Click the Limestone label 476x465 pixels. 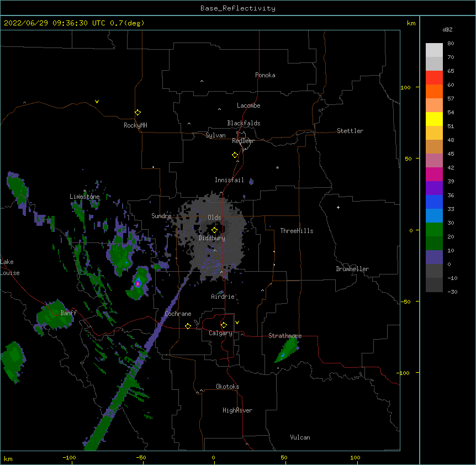point(84,197)
